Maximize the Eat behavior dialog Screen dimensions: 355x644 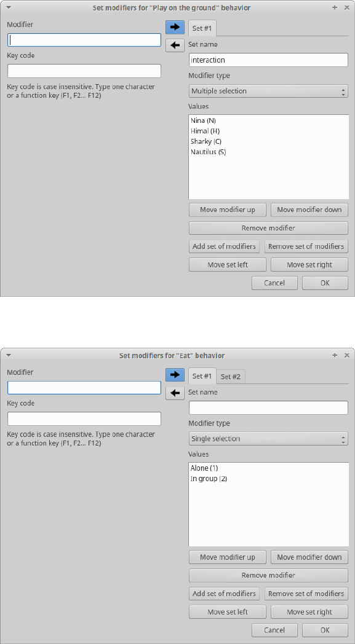(x=335, y=355)
